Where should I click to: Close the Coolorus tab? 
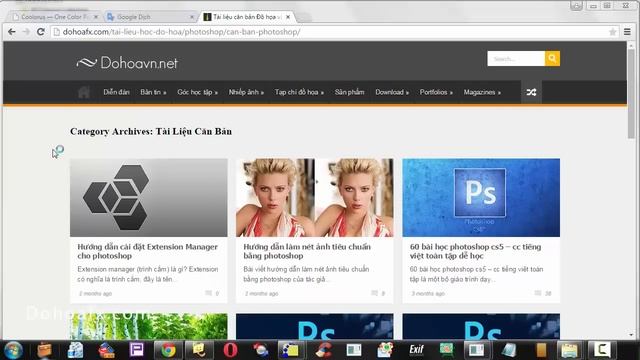pos(96,17)
